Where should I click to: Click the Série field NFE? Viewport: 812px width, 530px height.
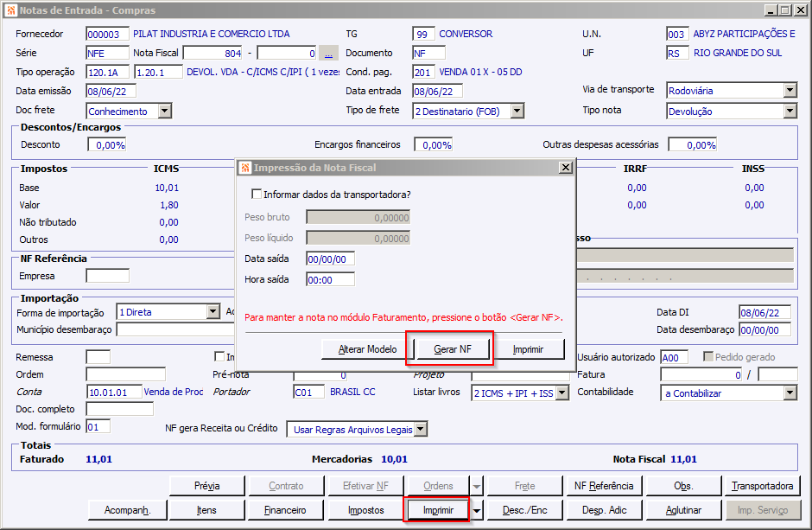click(x=107, y=53)
